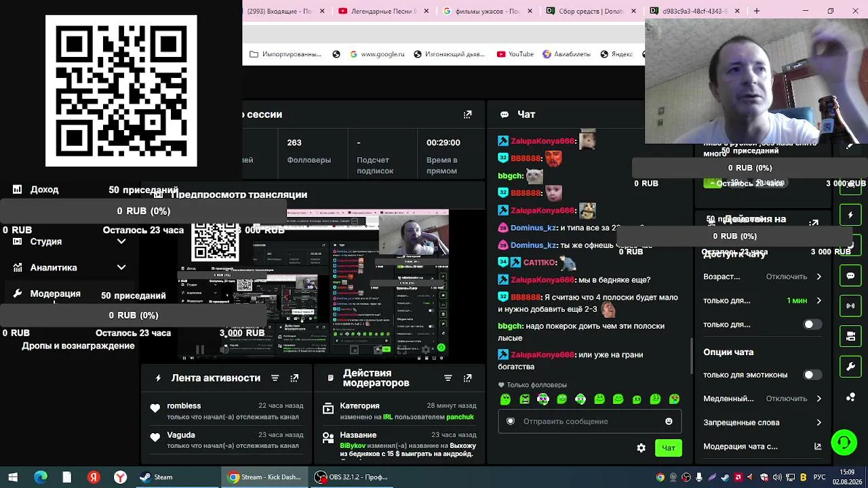This screenshot has height=488, width=868.
Task: Open Windows Start menu
Action: click(13, 477)
